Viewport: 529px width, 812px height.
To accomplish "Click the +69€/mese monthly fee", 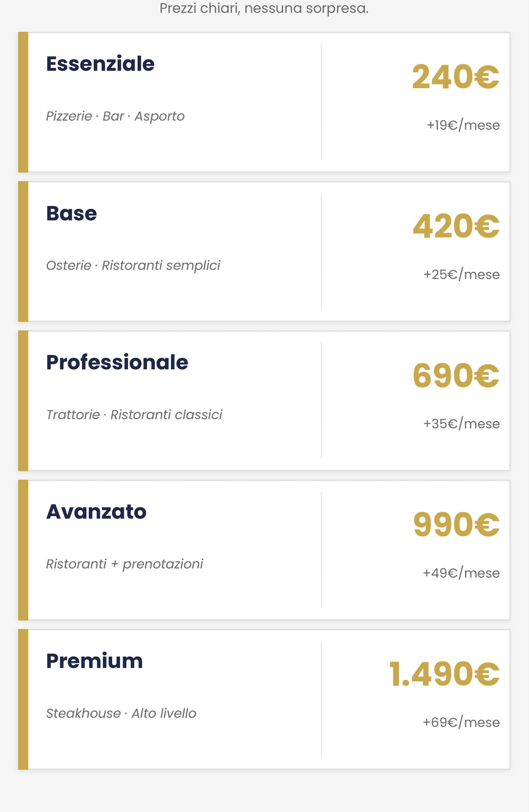I will click(461, 722).
